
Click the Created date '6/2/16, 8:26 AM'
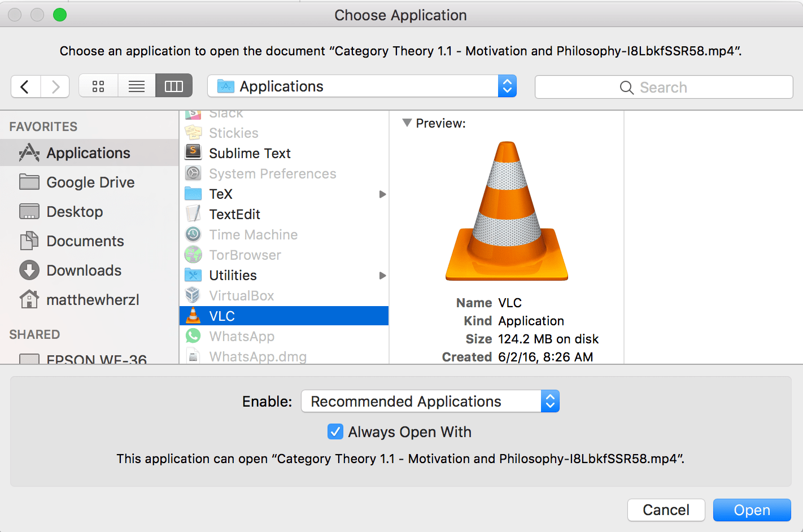click(545, 356)
